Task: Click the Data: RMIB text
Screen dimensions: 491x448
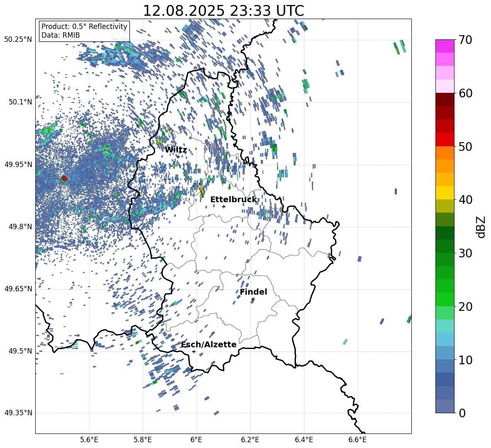Action: 61,35
